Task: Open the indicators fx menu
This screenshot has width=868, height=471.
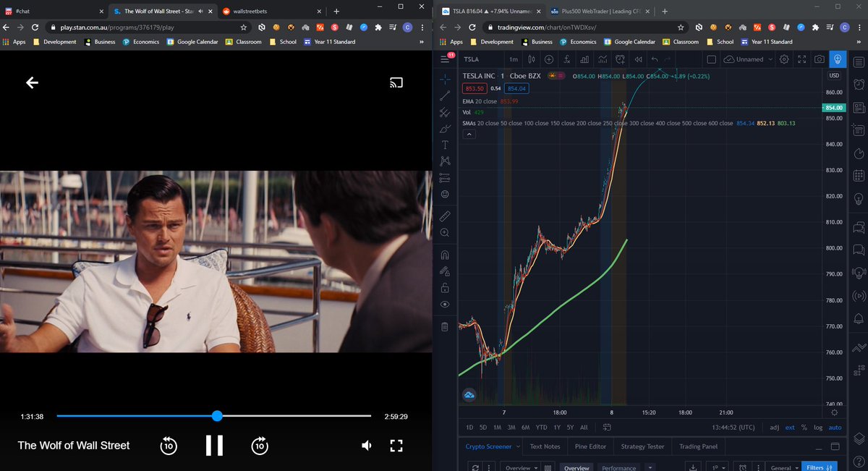Action: [x=567, y=59]
